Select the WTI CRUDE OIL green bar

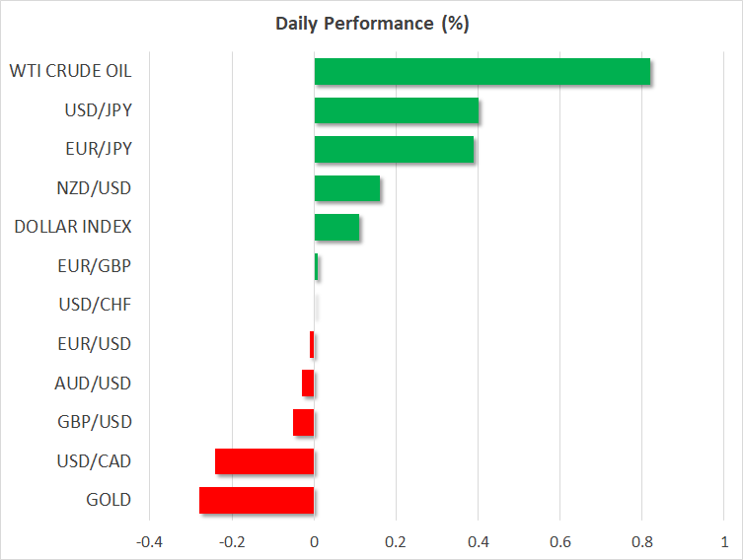click(482, 72)
